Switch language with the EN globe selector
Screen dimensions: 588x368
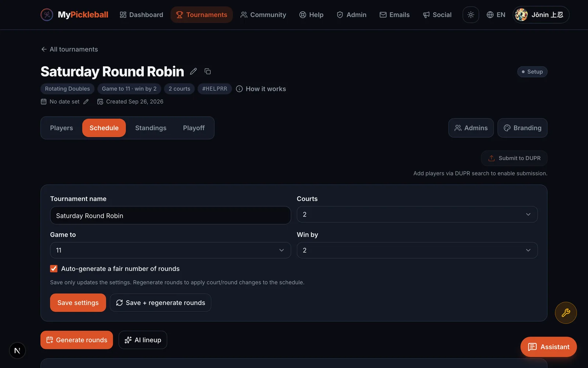tap(496, 15)
